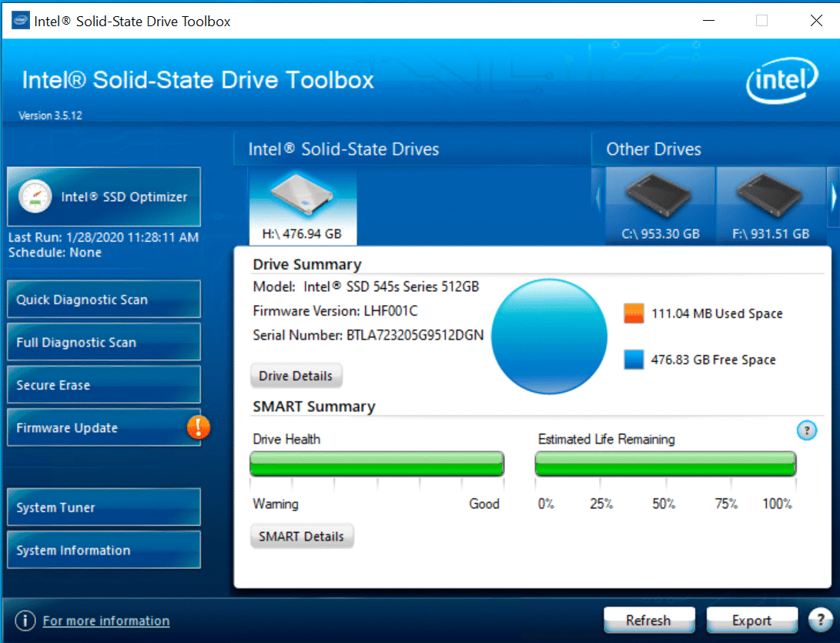This screenshot has width=840, height=643.
Task: Open Drive Details
Action: point(296,375)
